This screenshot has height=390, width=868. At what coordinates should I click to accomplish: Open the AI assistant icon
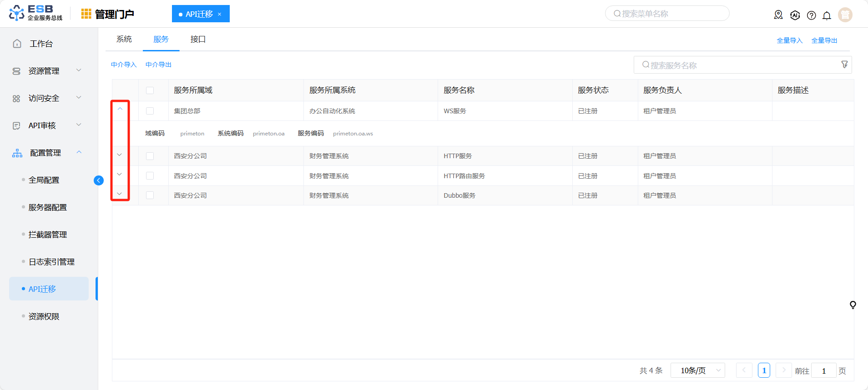point(795,15)
